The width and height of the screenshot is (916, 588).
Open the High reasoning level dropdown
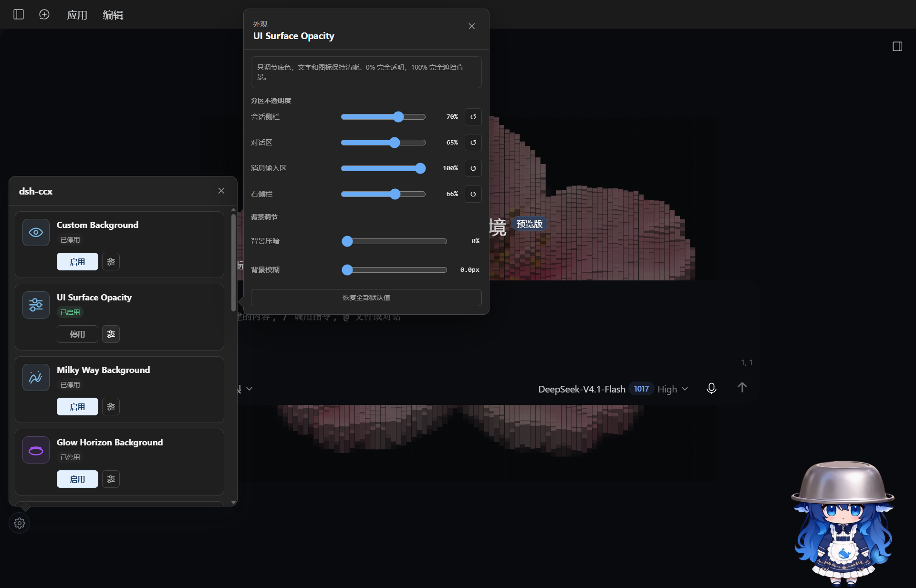point(673,389)
